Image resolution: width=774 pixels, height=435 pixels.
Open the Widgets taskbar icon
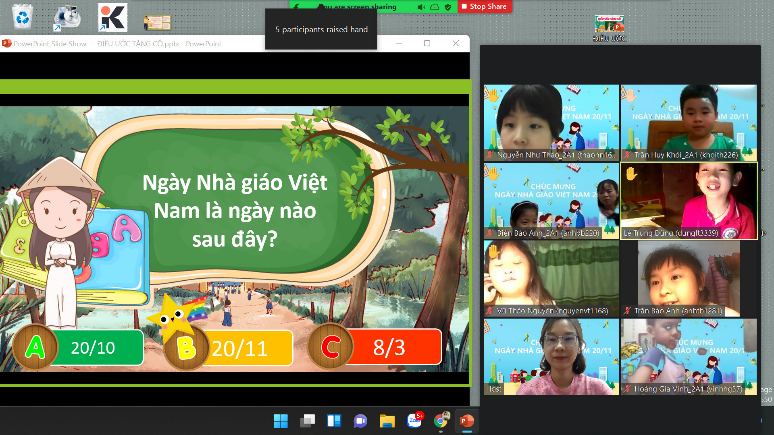pyautogui.click(x=335, y=421)
